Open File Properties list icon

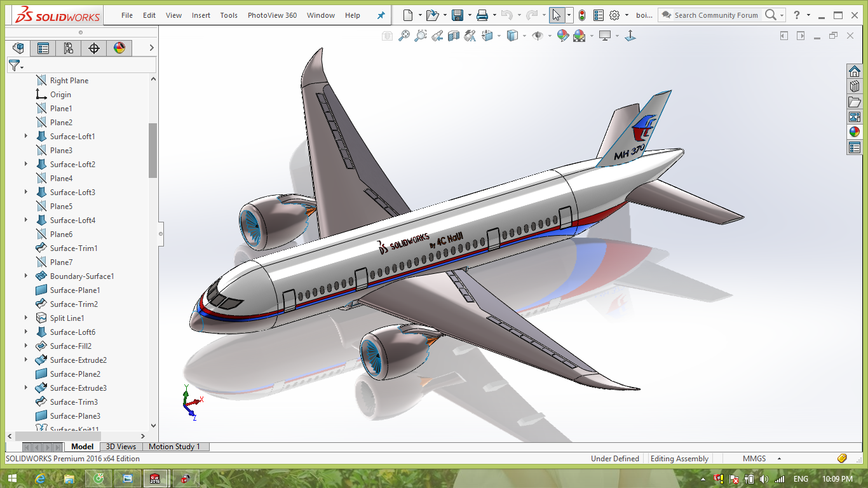pos(599,15)
